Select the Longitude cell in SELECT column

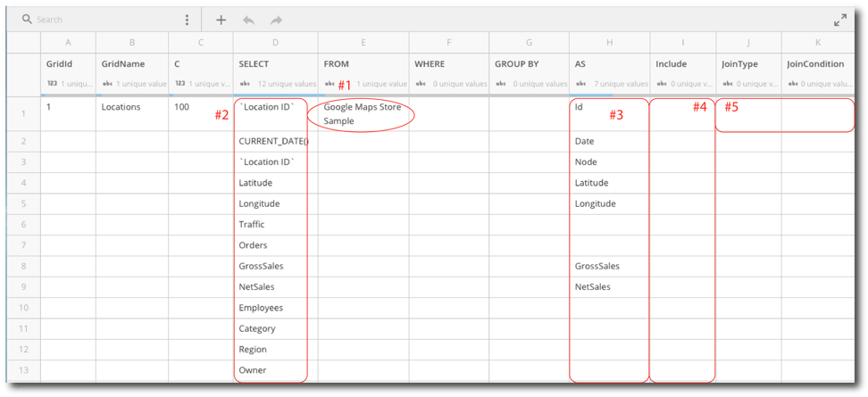pyautogui.click(x=276, y=204)
